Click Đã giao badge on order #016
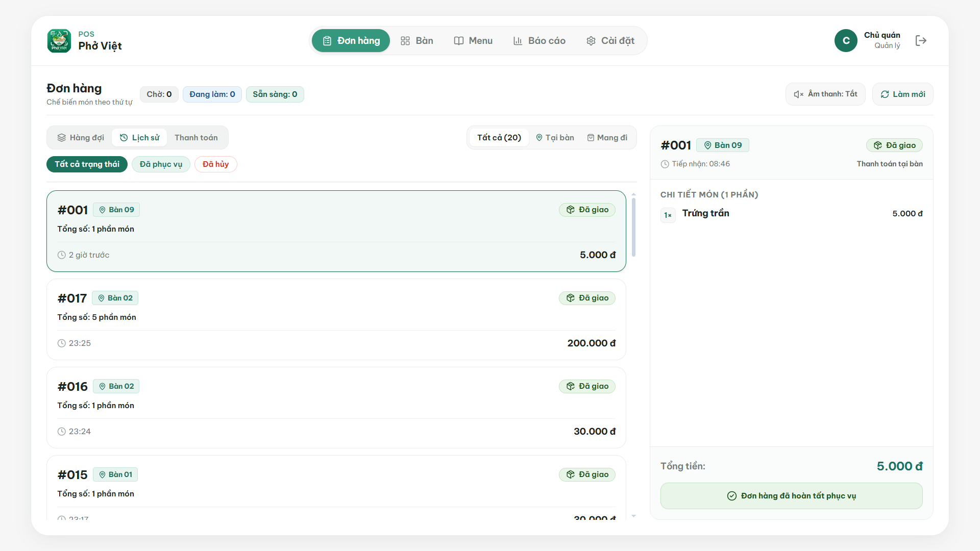The image size is (980, 551). (x=587, y=386)
